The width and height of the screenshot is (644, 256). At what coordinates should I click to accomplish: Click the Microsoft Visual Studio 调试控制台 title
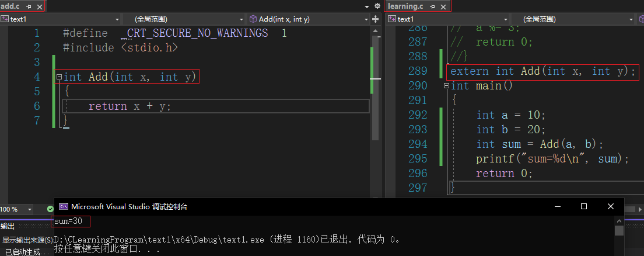129,206
